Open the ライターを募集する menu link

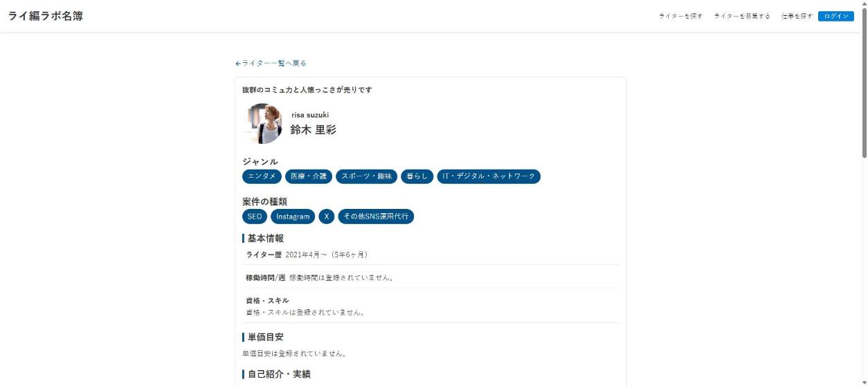click(x=742, y=16)
